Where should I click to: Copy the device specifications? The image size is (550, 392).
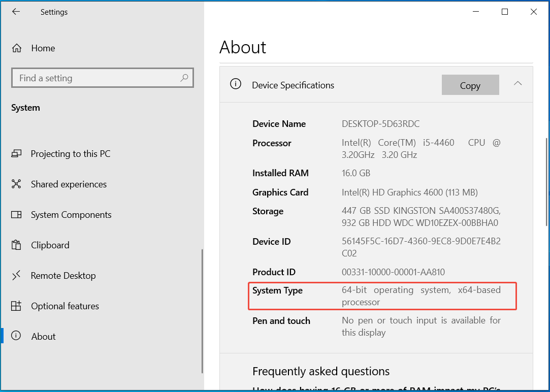tap(470, 85)
